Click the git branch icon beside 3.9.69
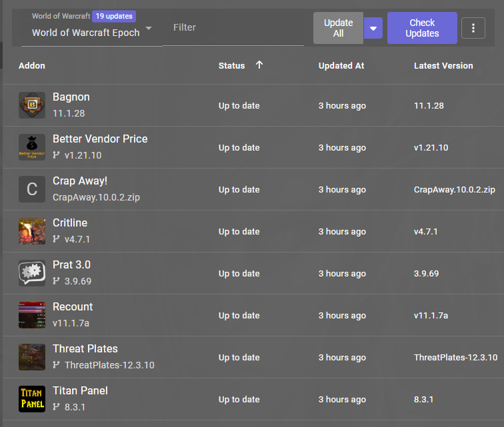 [x=56, y=281]
